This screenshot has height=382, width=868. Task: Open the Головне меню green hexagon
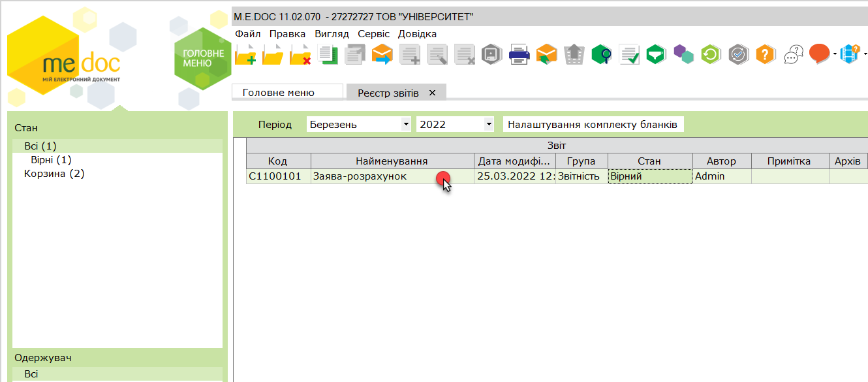tap(203, 59)
